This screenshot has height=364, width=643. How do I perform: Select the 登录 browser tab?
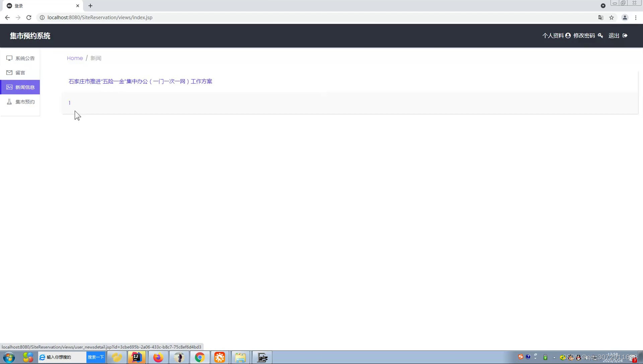coord(43,6)
